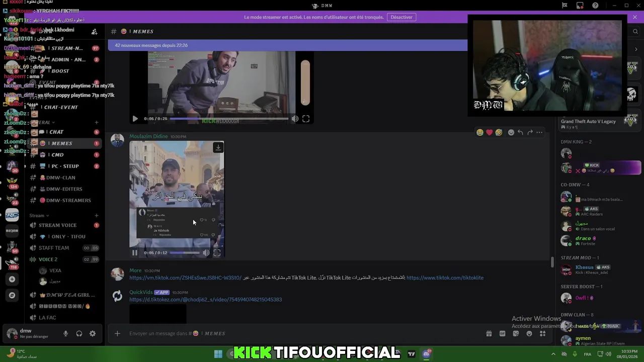Open the gift Nitro icon

point(489,333)
